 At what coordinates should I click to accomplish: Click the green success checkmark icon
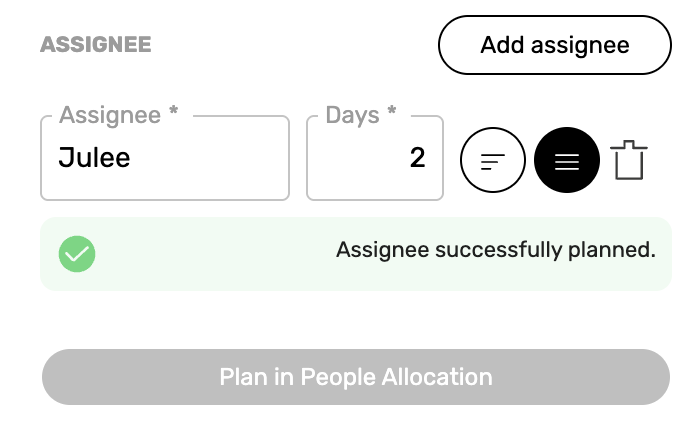[77, 254]
